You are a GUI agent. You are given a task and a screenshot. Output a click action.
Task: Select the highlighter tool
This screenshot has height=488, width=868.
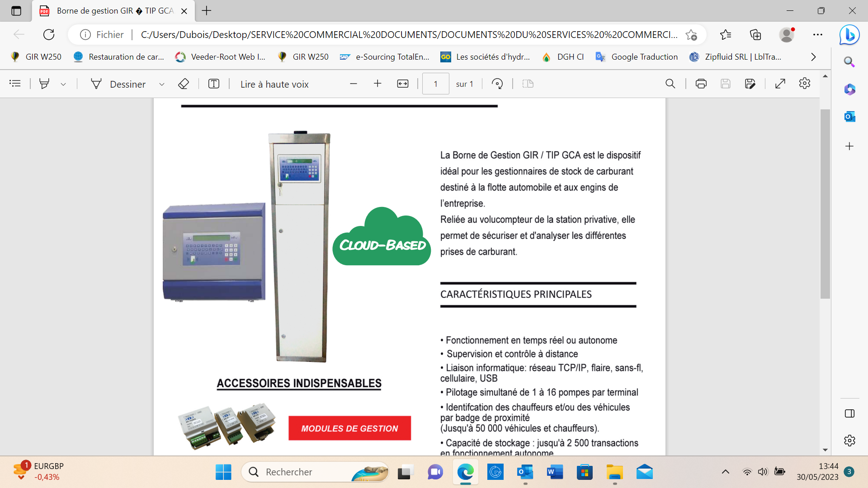click(44, 84)
